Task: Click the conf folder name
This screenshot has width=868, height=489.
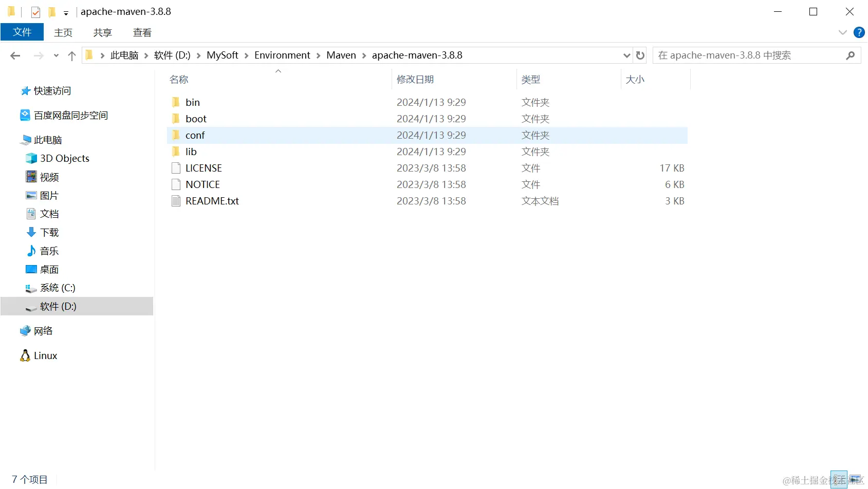Action: [195, 135]
